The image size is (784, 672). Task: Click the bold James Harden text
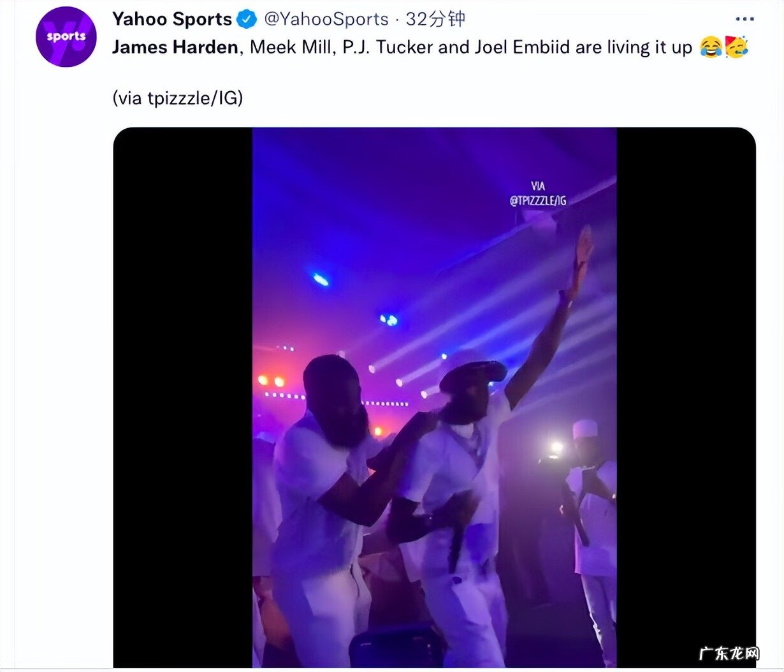175,47
